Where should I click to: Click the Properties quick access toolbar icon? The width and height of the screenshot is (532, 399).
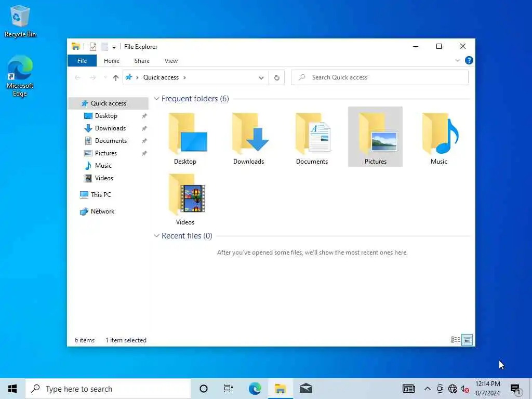coord(93,47)
